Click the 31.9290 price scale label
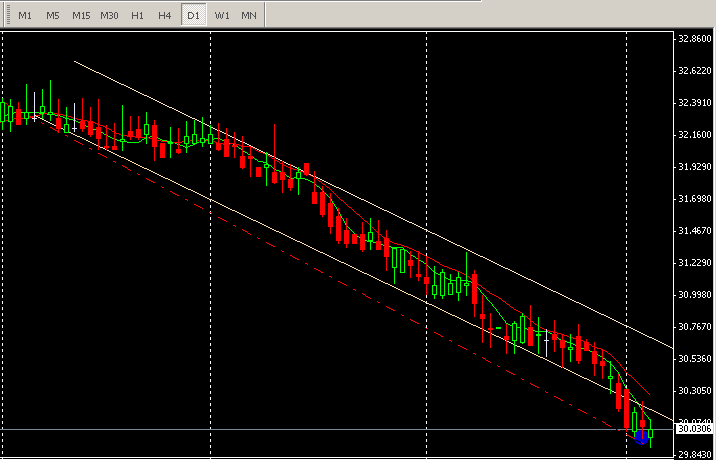Image resolution: width=716 pixels, height=460 pixels. 695,167
